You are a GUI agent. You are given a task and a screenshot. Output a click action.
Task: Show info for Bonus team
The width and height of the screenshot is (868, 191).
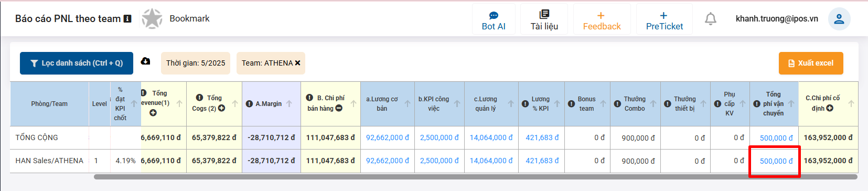[x=571, y=104]
